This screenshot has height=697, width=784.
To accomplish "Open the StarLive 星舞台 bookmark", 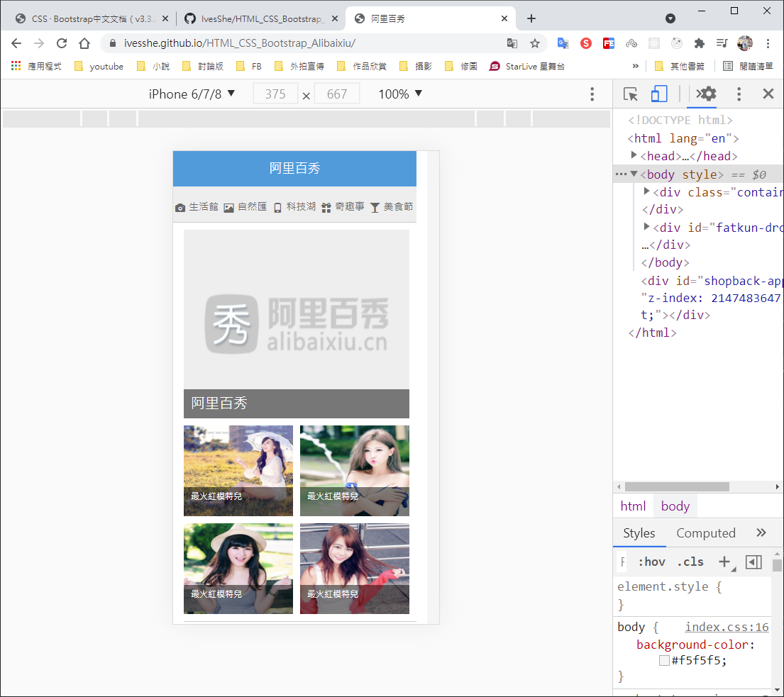I will [527, 67].
